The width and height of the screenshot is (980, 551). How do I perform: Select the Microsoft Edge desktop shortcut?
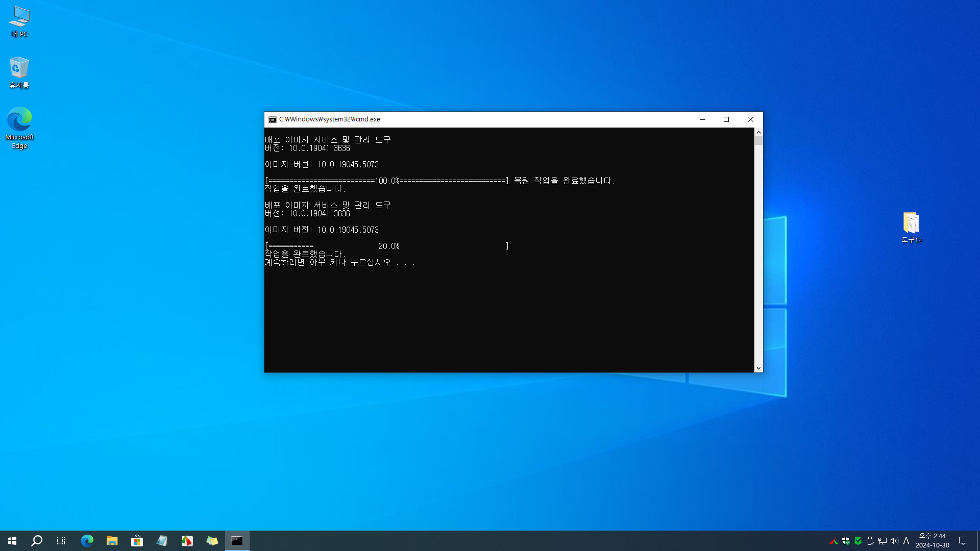[x=19, y=128]
